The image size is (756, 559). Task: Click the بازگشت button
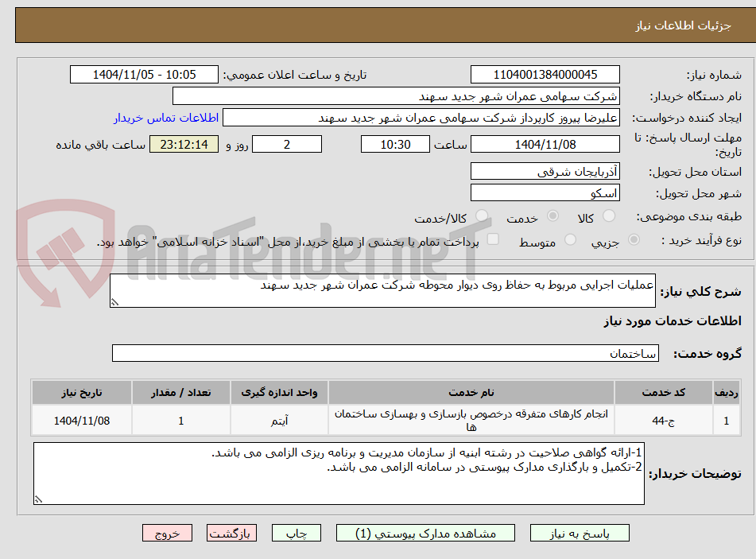click(x=231, y=533)
